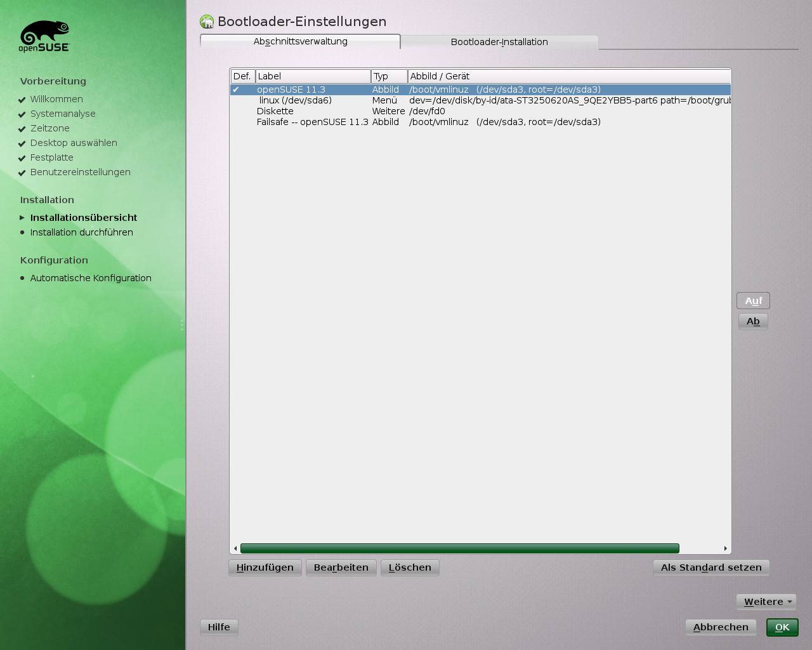Click Installationsübersicht in the sidebar
Screen dimensions: 812x650
tap(84, 218)
